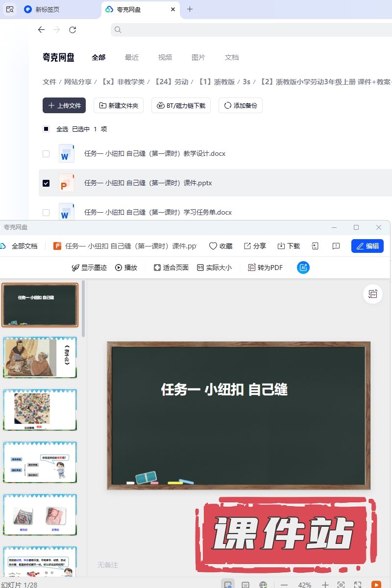
Task: Click 转为PDF in the viewer toolbar
Action: tap(266, 268)
